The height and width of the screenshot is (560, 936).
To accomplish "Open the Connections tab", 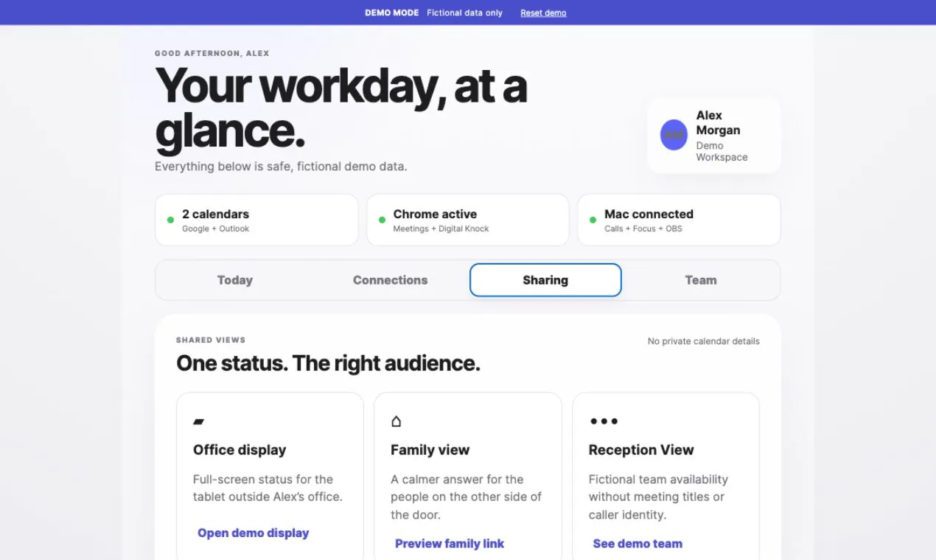I will pos(390,280).
